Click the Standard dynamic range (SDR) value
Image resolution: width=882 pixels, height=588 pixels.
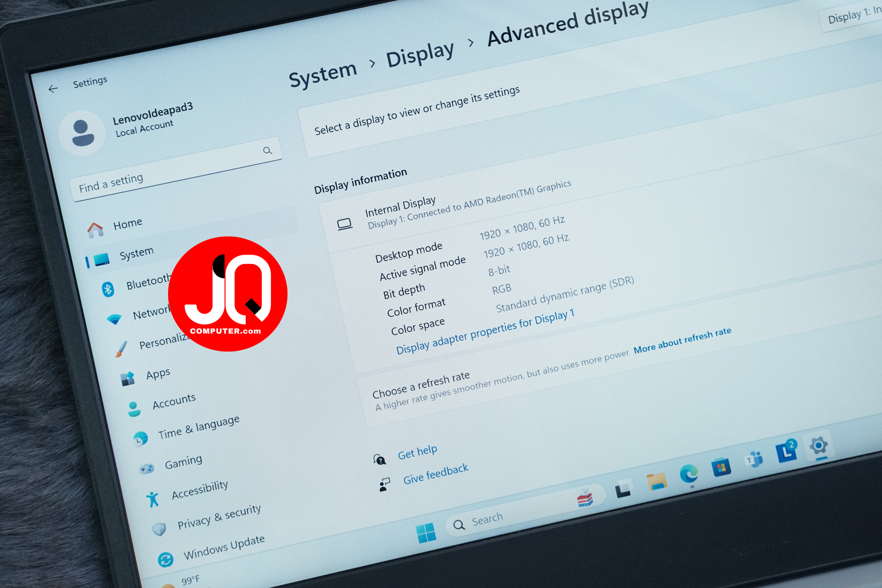tap(565, 294)
